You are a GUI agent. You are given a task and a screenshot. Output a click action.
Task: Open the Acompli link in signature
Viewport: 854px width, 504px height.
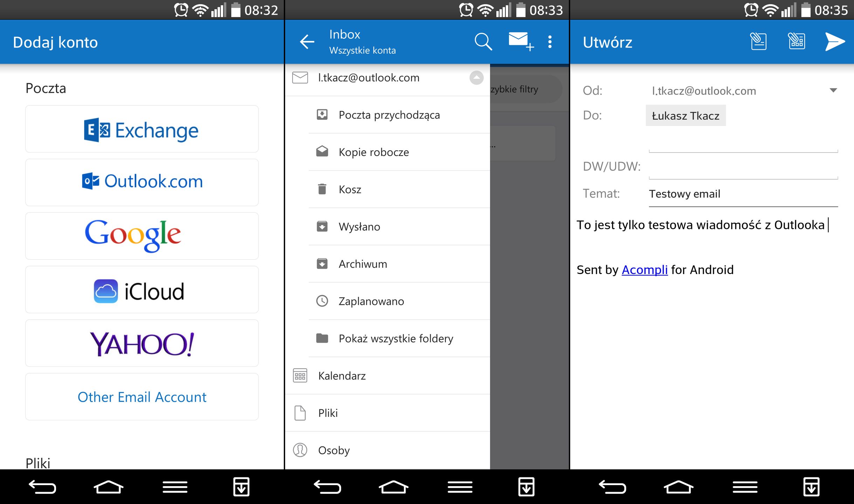pyautogui.click(x=645, y=270)
